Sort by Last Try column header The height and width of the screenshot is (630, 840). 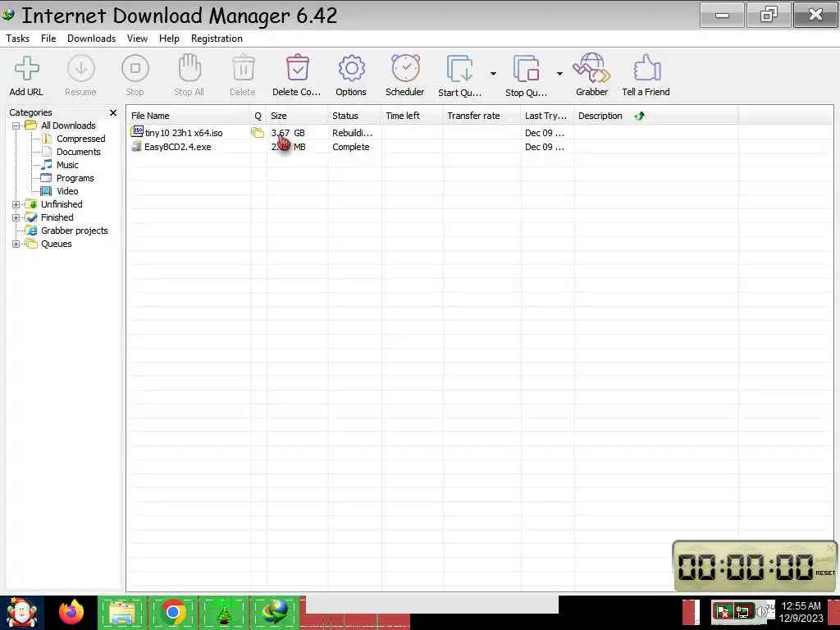click(x=547, y=116)
